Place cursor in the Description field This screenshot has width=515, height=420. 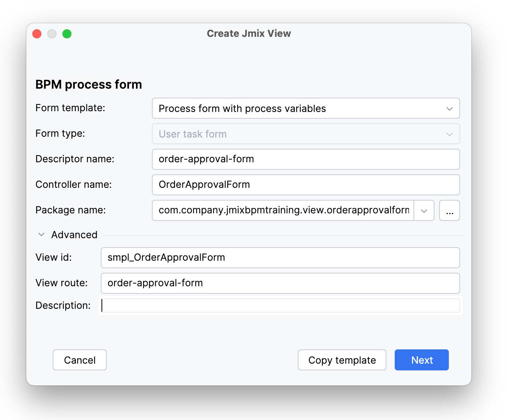tap(280, 305)
